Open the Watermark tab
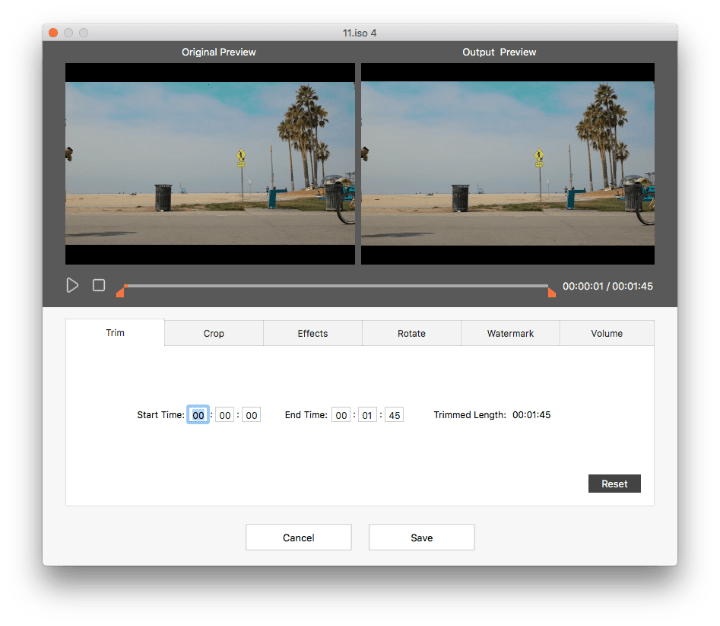The image size is (720, 626). 510,333
